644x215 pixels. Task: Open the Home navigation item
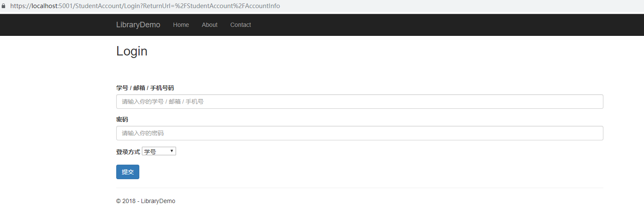[x=181, y=25]
